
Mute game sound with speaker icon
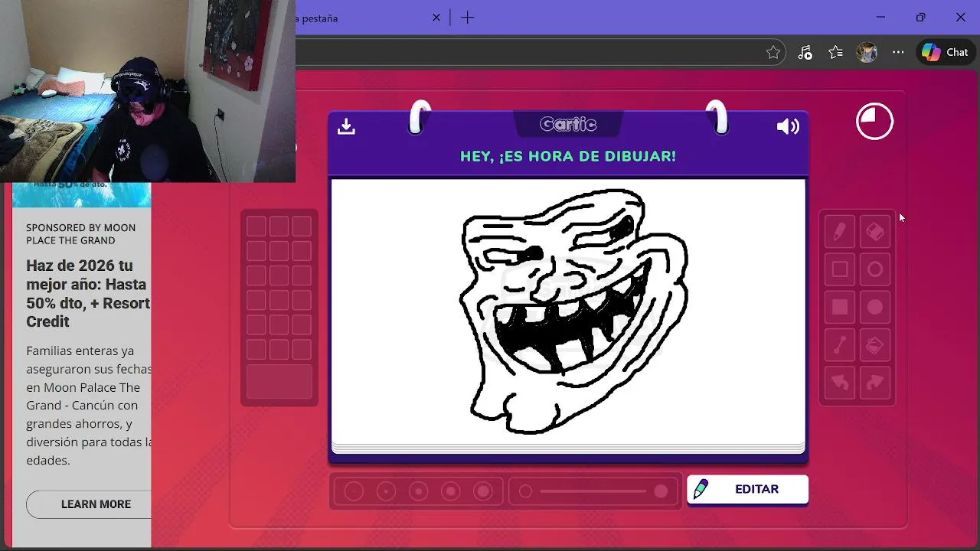(x=788, y=126)
